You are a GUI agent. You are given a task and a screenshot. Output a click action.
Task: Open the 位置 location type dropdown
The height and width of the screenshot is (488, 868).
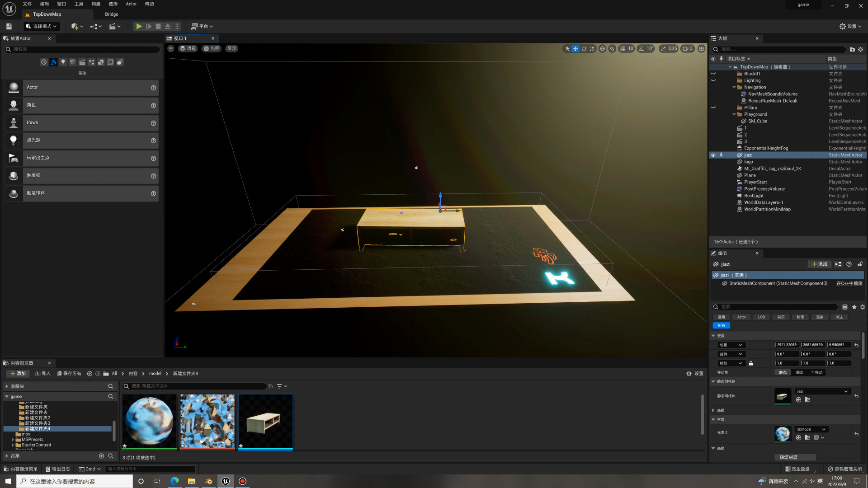pos(731,345)
